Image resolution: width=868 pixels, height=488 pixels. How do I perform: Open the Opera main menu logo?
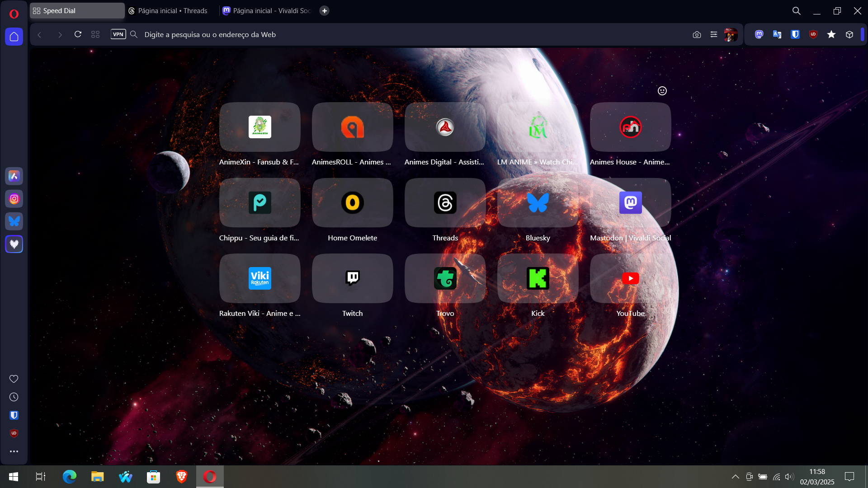click(x=14, y=14)
